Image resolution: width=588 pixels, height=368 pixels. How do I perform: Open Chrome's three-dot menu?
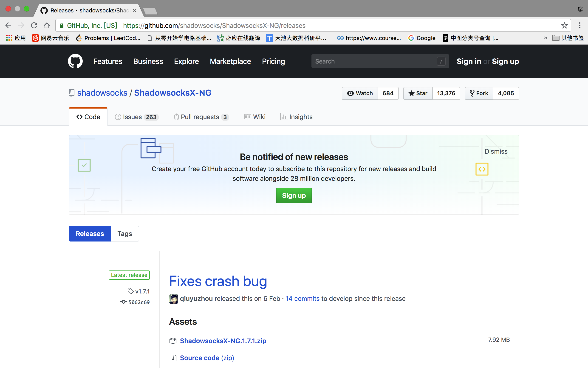[x=580, y=25]
